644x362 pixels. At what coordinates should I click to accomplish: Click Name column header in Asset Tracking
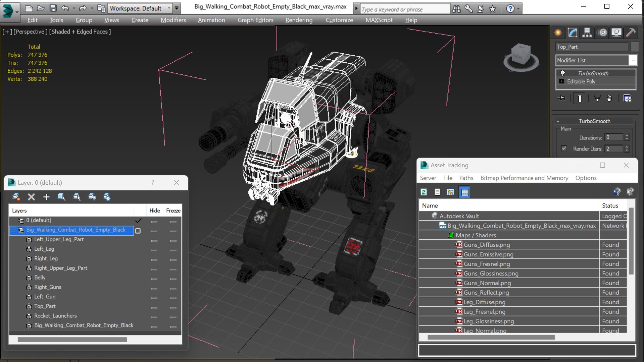click(509, 205)
